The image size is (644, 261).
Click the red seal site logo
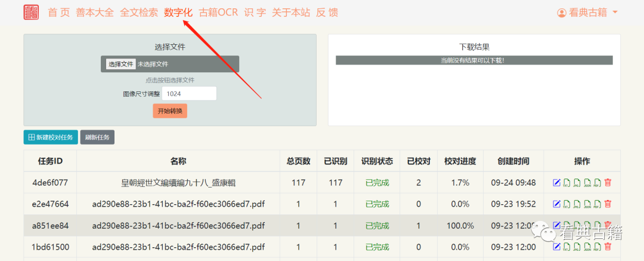tap(31, 12)
